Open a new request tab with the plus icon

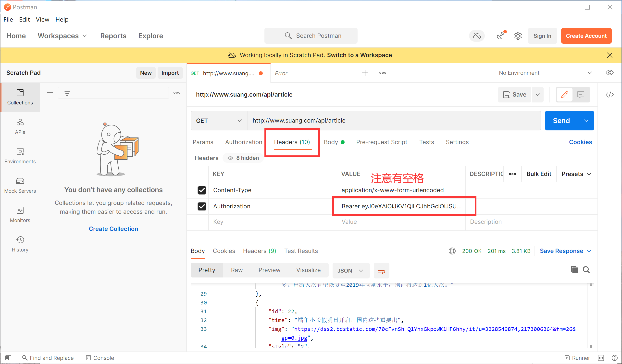click(365, 73)
